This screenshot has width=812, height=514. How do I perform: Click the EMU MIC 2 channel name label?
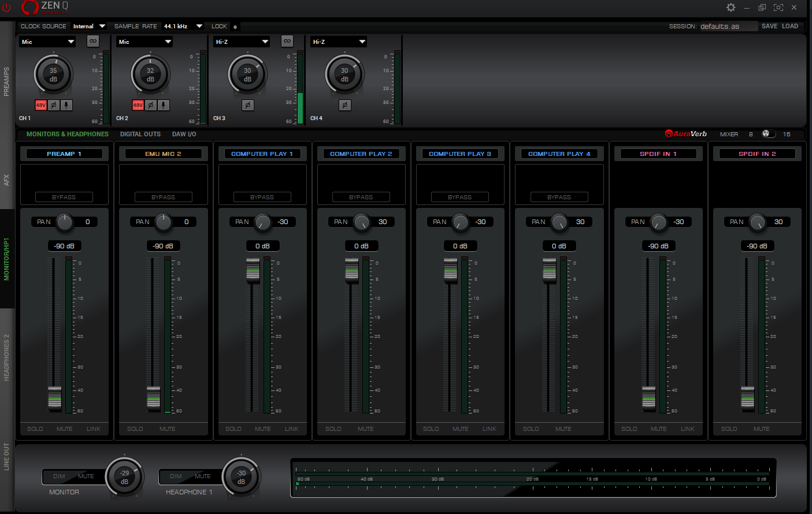click(x=164, y=154)
